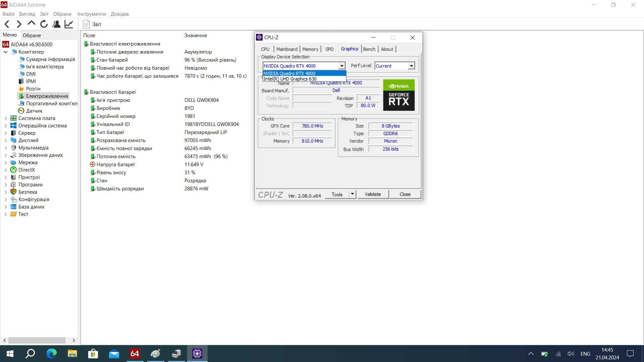Switch to Memory tab in CPU-Z
Viewport: 644px width, 362px height.
pos(310,49)
